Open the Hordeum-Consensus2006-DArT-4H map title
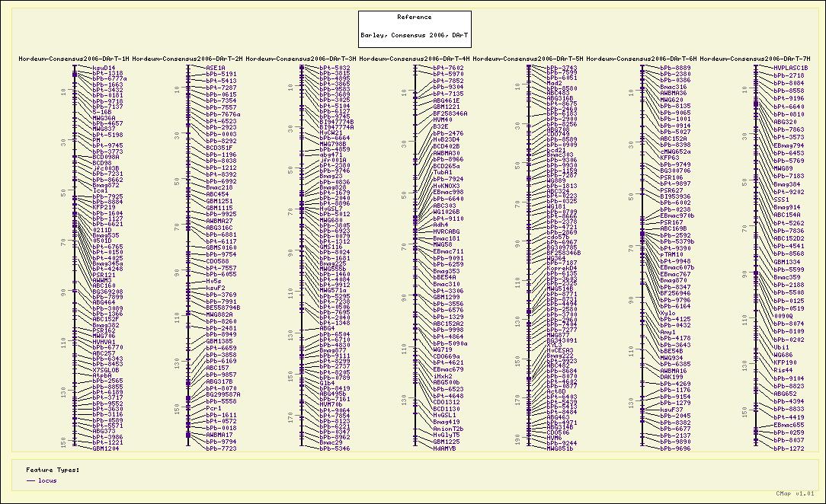Screen dimensions: 826x504 coord(415,59)
